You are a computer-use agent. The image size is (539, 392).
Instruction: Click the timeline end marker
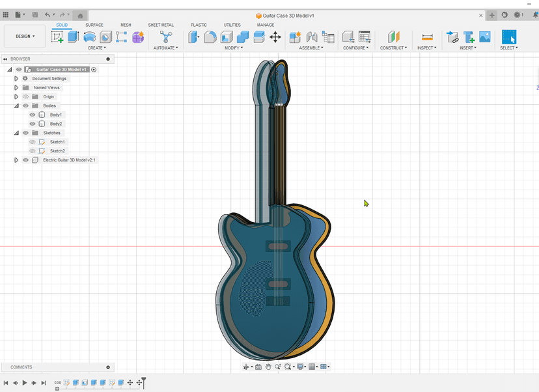pos(144,380)
